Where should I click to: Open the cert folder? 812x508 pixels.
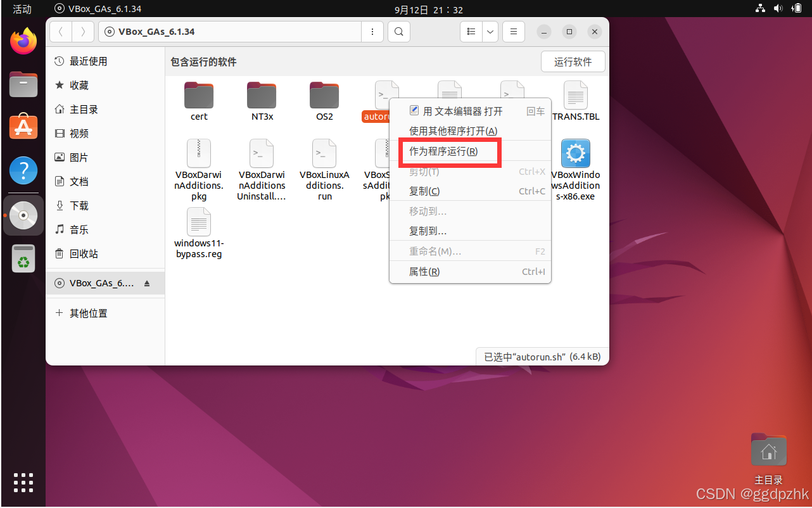pyautogui.click(x=199, y=101)
